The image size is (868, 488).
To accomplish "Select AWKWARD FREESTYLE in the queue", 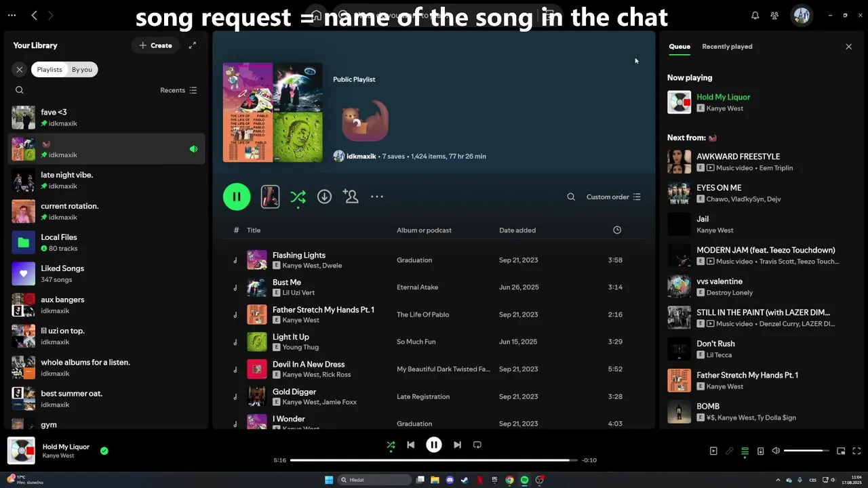I will [759, 162].
